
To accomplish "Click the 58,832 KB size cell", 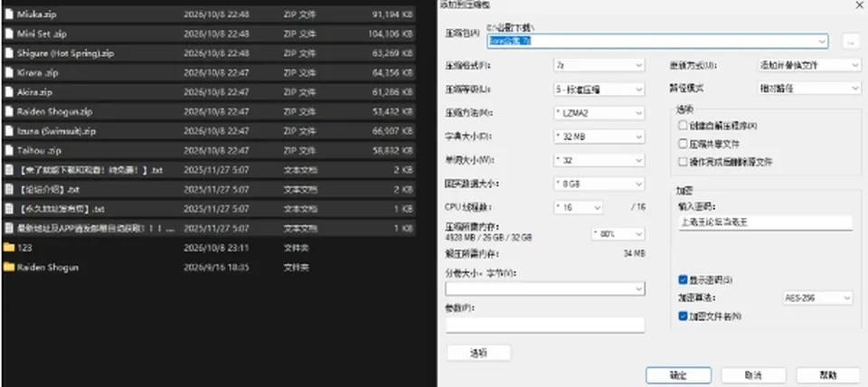I will pyautogui.click(x=392, y=151).
